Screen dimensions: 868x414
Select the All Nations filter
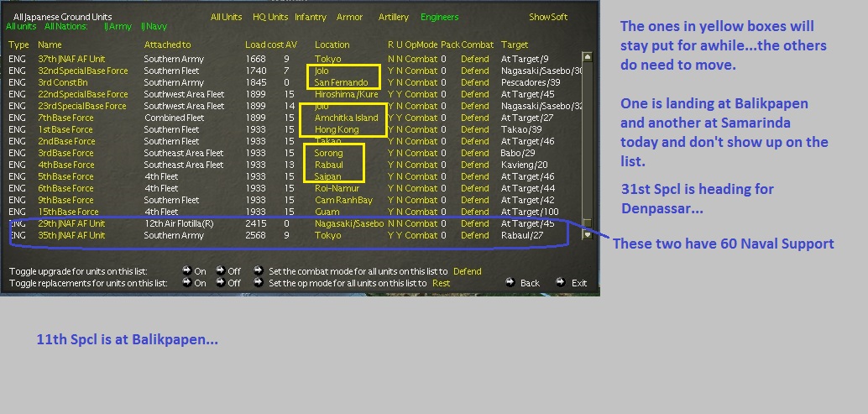(66, 26)
